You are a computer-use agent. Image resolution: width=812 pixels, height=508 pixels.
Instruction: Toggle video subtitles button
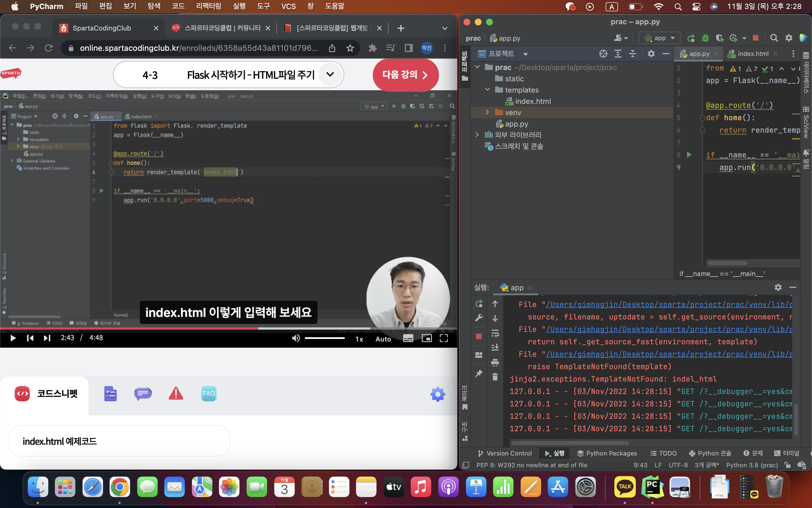click(408, 338)
